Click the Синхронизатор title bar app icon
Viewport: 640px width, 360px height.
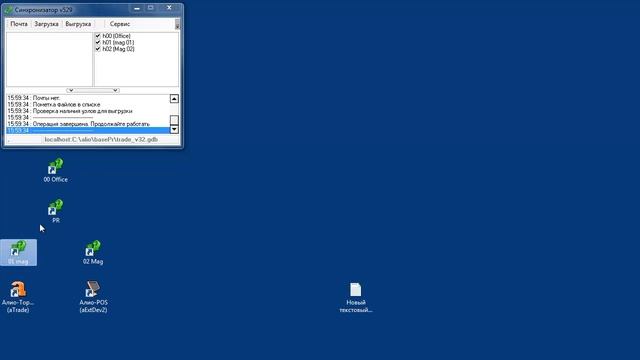point(9,9)
